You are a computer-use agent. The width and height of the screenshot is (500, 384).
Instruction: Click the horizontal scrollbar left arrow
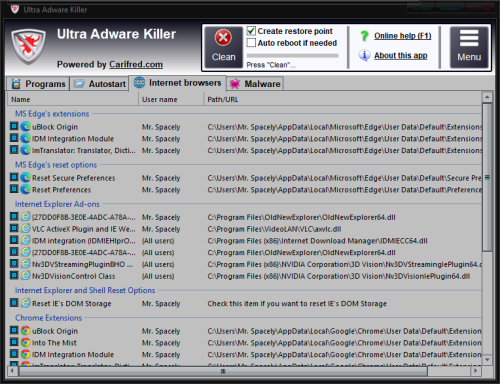click(x=12, y=370)
